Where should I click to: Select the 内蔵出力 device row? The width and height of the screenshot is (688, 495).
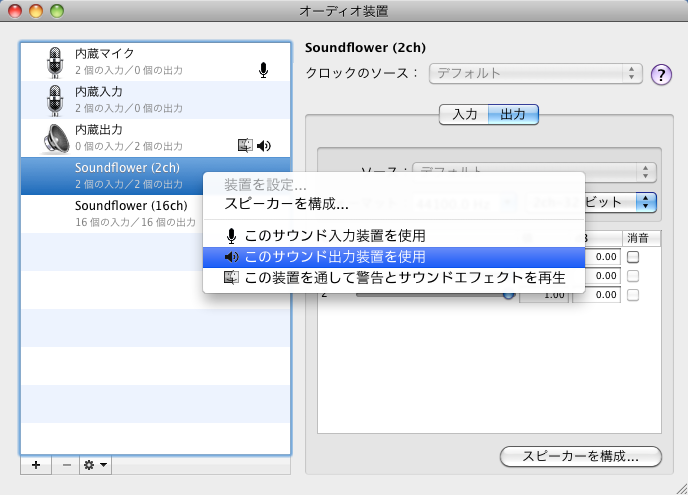[156, 138]
